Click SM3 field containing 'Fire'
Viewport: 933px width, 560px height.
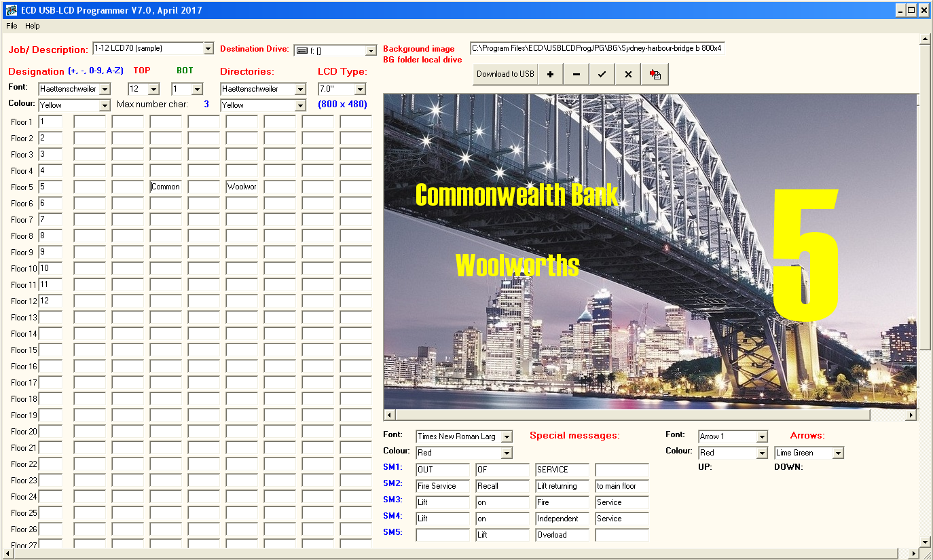point(562,502)
